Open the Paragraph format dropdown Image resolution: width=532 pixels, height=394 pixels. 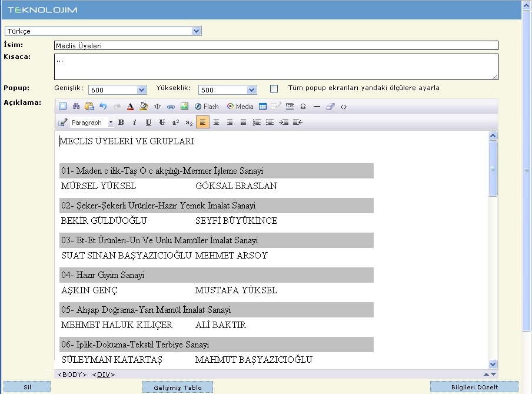92,122
